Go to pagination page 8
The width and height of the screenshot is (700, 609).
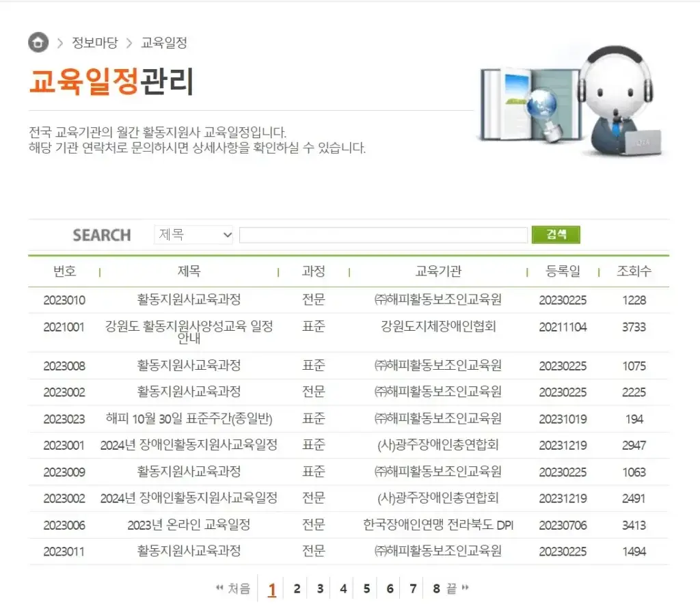437,589
